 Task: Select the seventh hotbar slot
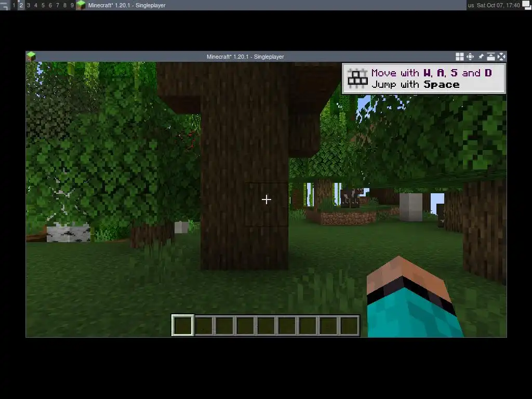[x=308, y=325]
